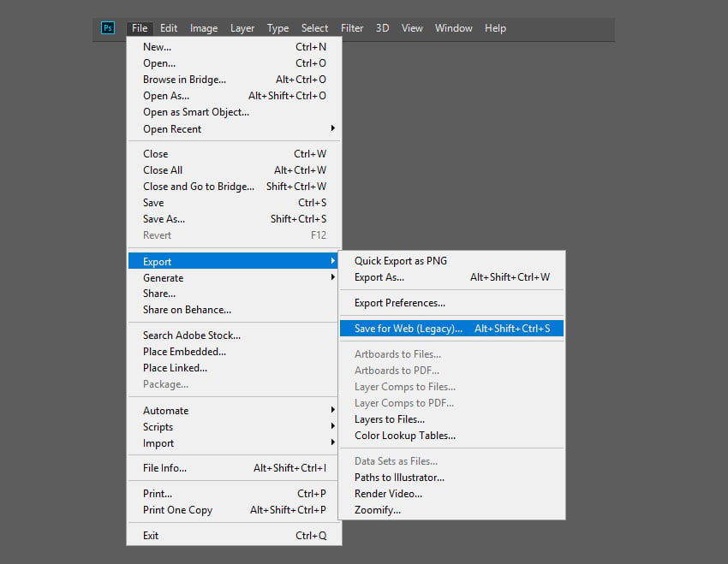Screen dimensions: 728x564
Task: Choose Place Embedded...
Action: click(233, 351)
